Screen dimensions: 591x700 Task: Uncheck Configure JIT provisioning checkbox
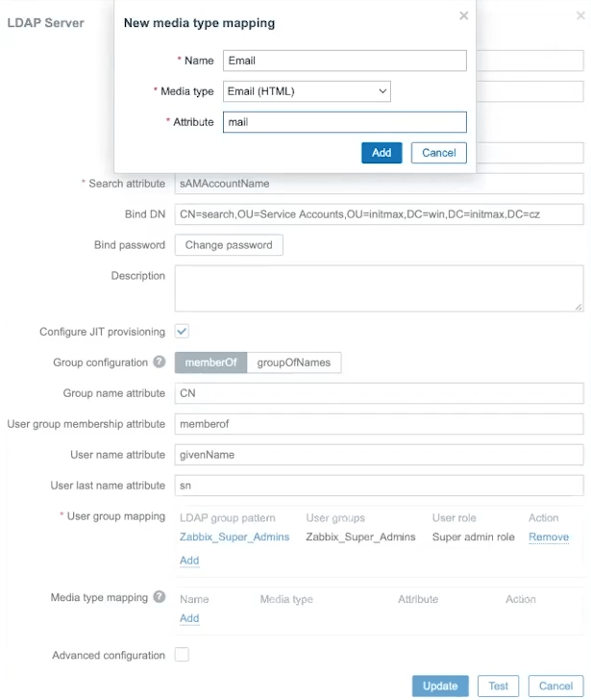coord(182,332)
